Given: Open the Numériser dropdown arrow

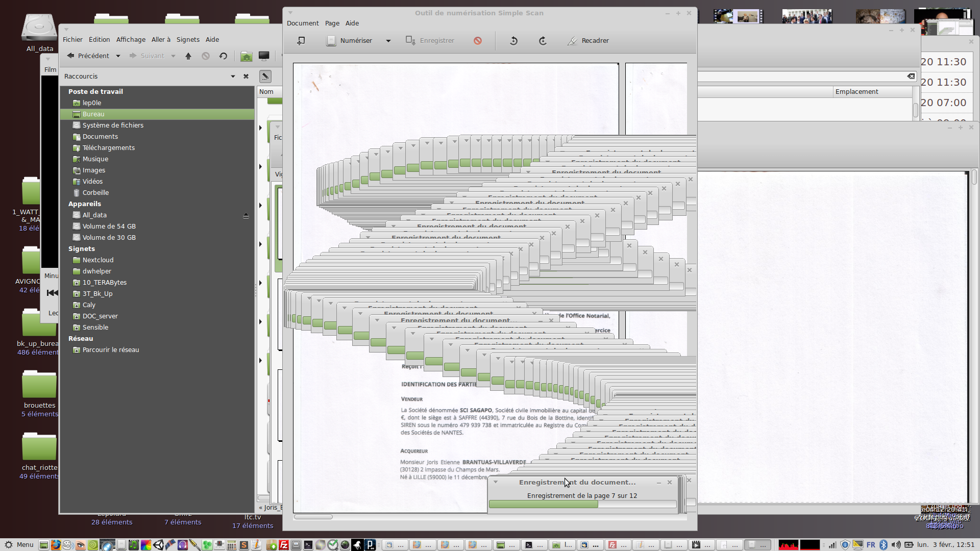Looking at the screenshot, I should (x=388, y=41).
